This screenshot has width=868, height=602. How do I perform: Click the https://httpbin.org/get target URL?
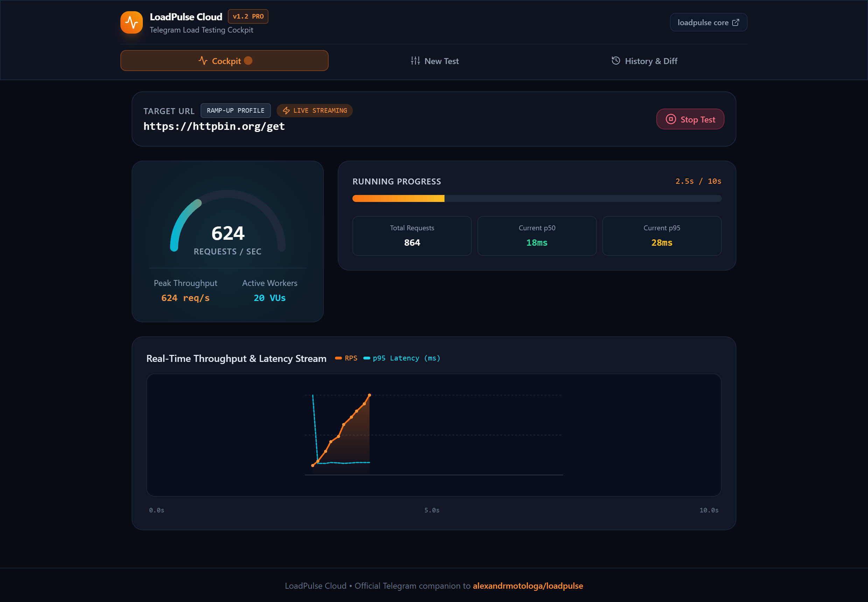point(214,126)
